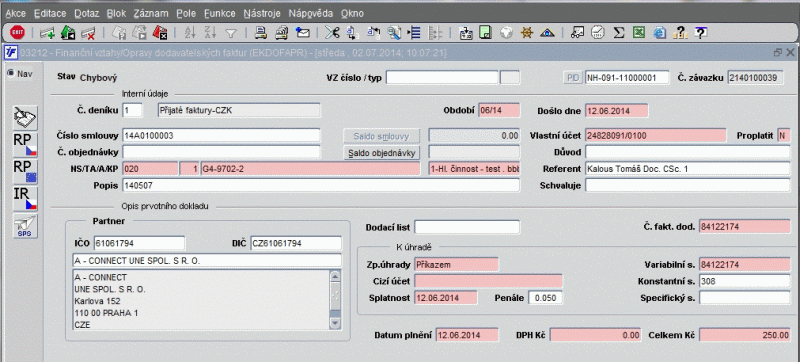Click the PD button
800x362 pixels.
(x=573, y=77)
